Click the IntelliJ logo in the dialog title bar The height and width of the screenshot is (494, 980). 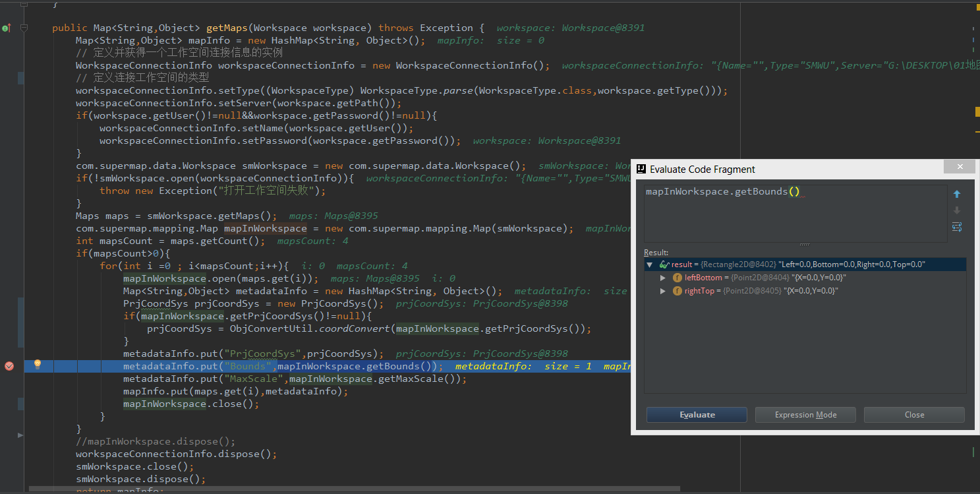click(x=641, y=169)
